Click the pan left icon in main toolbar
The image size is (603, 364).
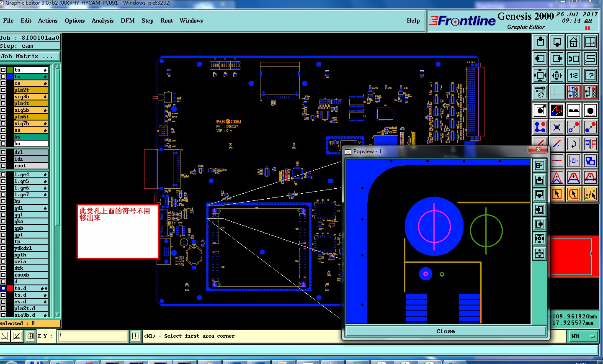540,59
